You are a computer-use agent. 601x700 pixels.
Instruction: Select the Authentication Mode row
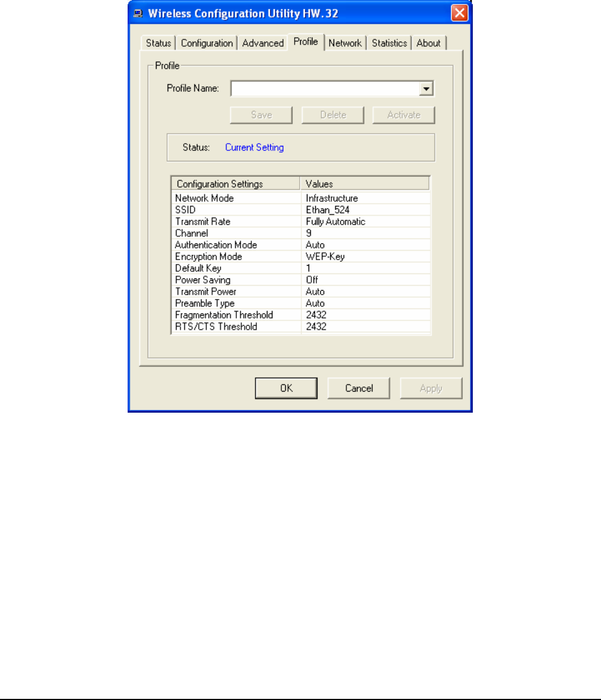301,245
